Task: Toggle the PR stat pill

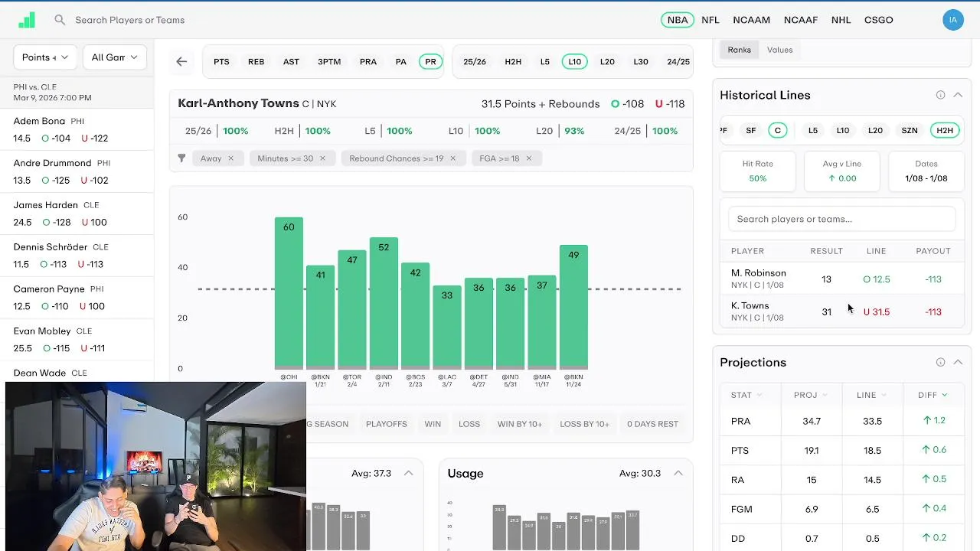Action: coord(430,62)
